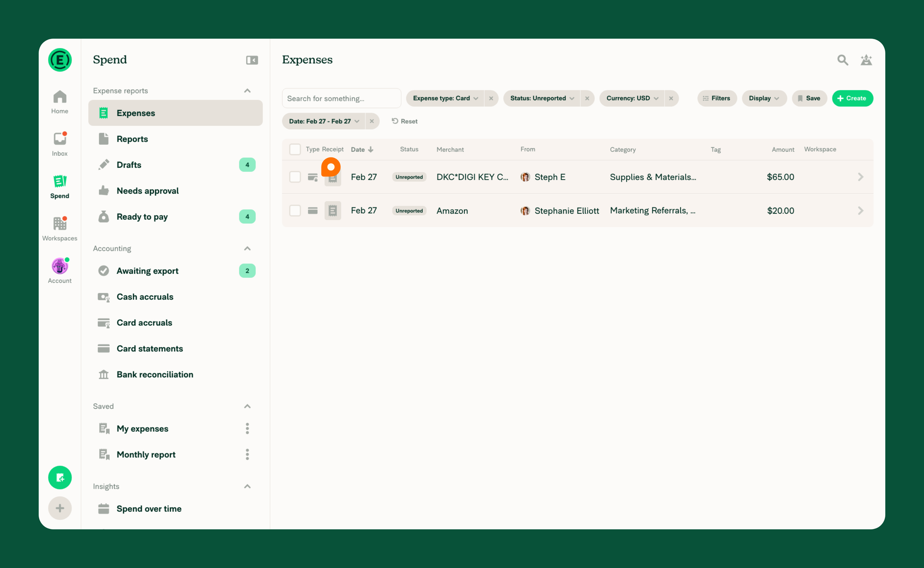Open the Concierge assistant icon top right
Image resolution: width=924 pixels, height=568 pixels.
866,60
